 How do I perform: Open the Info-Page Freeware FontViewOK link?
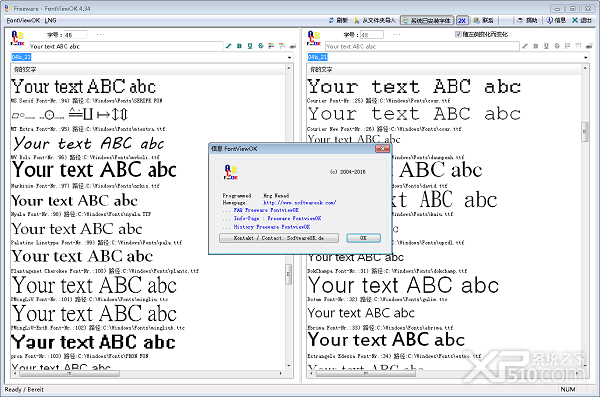(277, 218)
